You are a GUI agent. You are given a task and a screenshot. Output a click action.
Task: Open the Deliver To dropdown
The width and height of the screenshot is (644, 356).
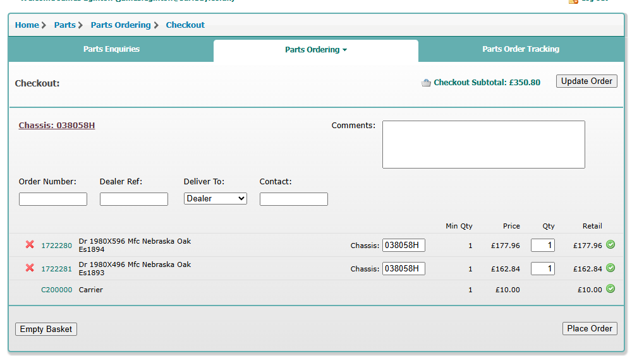click(x=216, y=198)
